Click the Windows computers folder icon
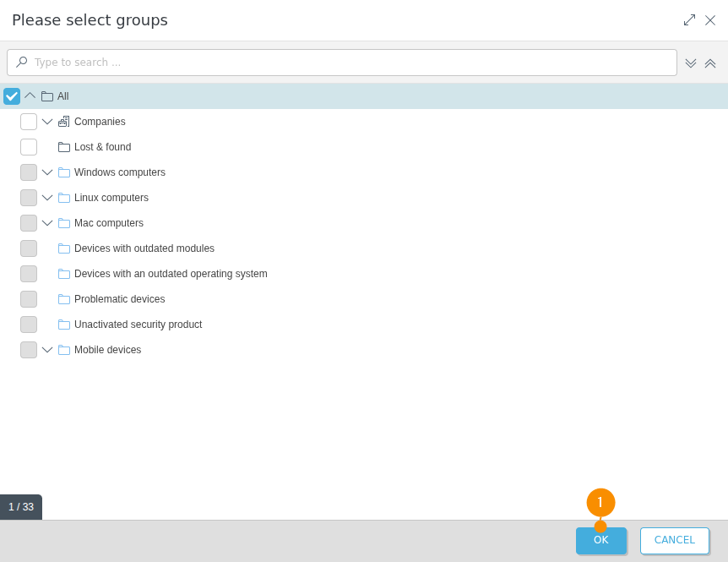 coord(64,172)
